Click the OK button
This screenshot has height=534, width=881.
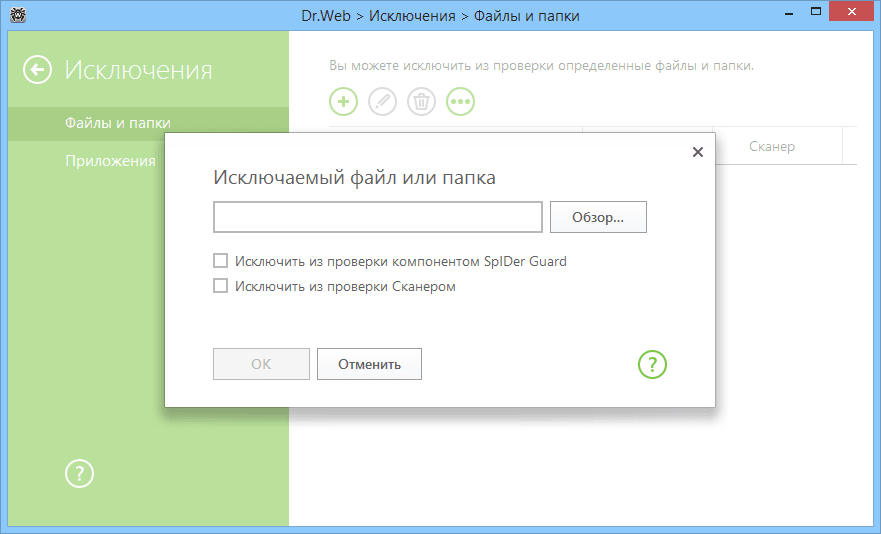(261, 364)
